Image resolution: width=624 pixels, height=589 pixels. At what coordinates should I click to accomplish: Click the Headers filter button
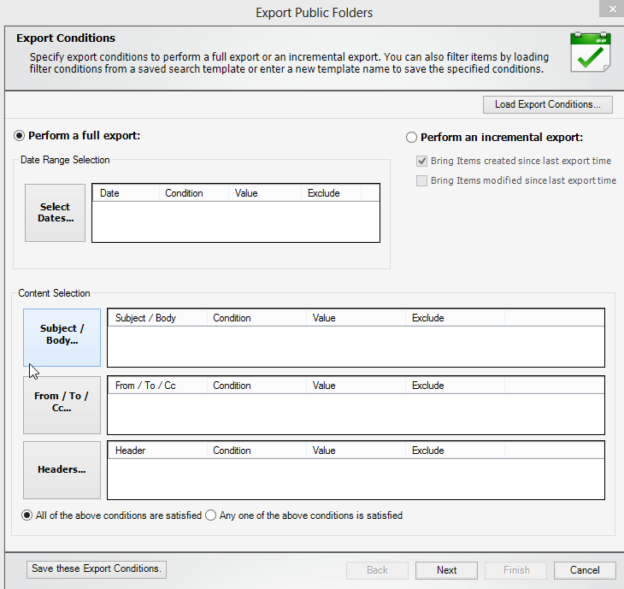pyautogui.click(x=62, y=469)
